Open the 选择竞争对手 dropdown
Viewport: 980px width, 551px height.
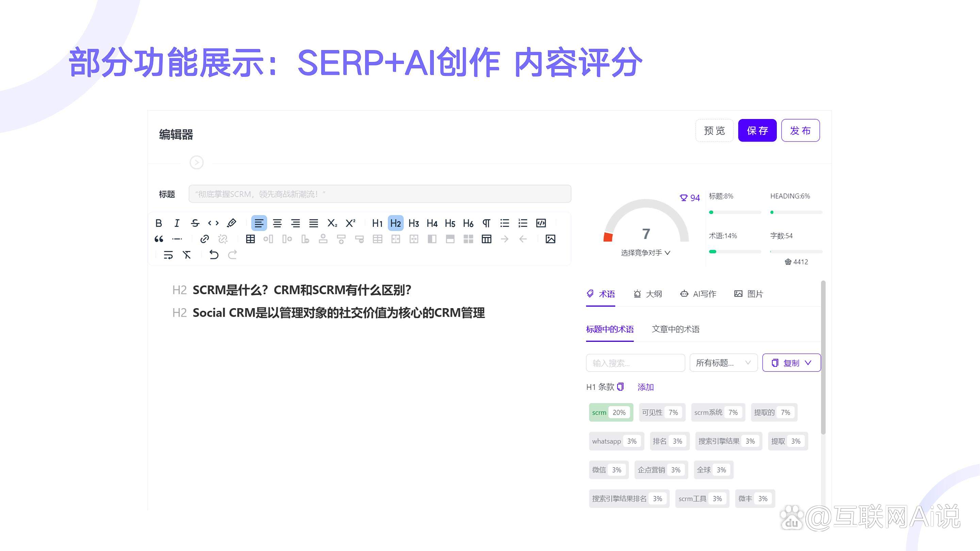click(646, 252)
